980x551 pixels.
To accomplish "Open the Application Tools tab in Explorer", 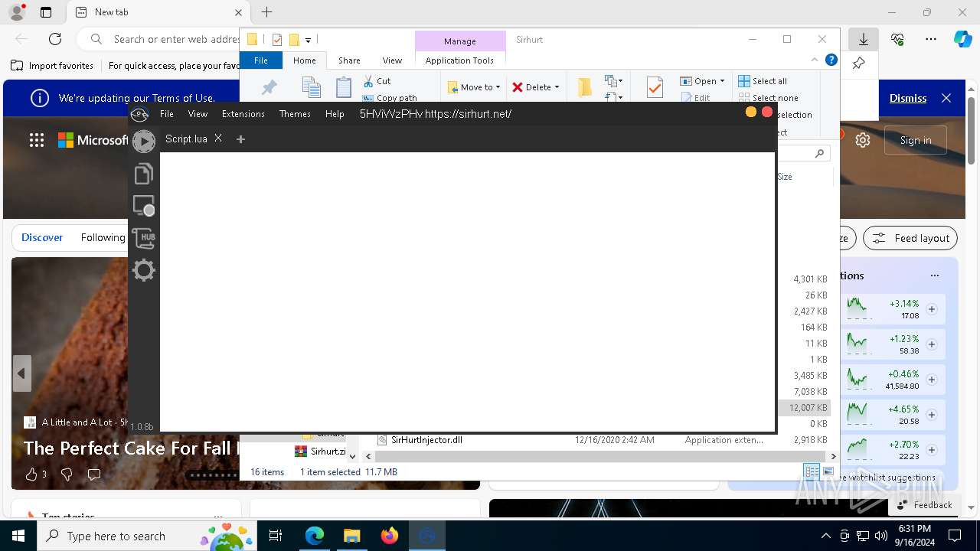I will click(x=459, y=60).
